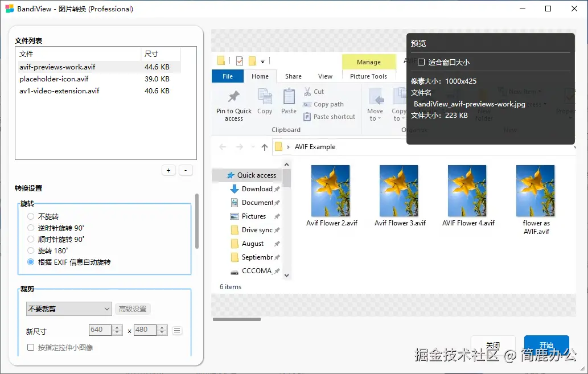The image size is (588, 374).
Task: Switch to the View ribbon tab
Action: (x=325, y=76)
